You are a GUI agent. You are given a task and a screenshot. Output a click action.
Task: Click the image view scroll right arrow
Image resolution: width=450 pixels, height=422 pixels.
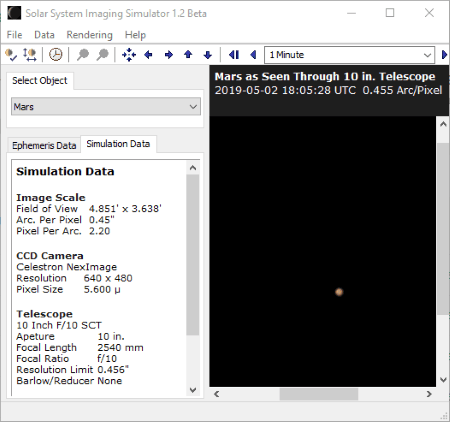[x=429, y=394]
